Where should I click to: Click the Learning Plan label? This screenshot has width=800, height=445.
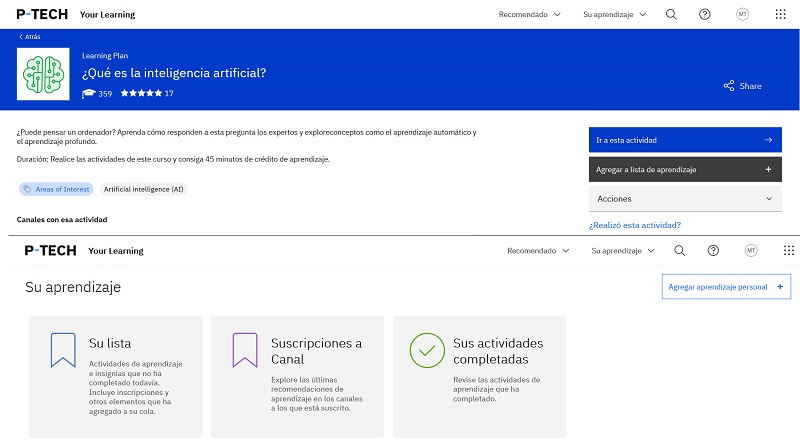pos(105,56)
